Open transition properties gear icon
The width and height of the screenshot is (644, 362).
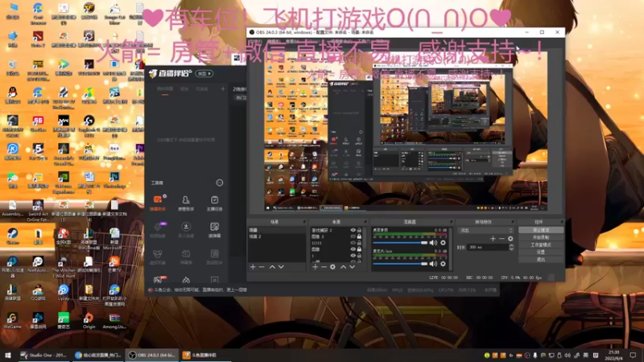click(x=510, y=238)
